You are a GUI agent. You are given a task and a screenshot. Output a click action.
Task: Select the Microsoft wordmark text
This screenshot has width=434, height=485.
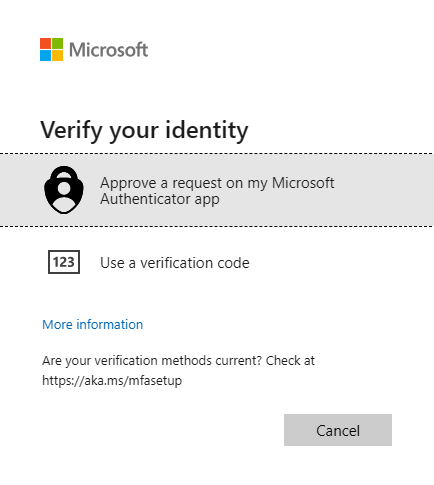point(108,50)
